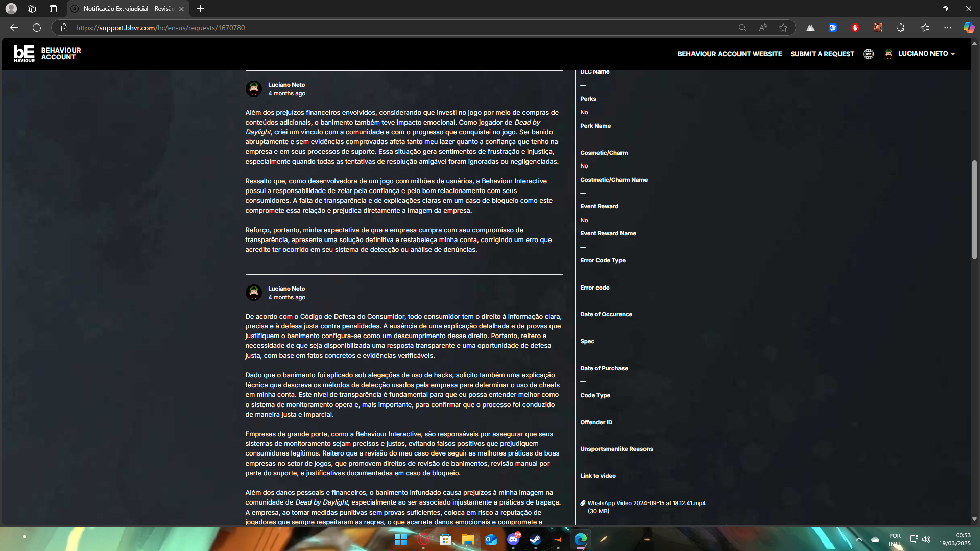Open the workspaces icon in the title bar
Screen dimensions: 980x551
(x=32, y=9)
